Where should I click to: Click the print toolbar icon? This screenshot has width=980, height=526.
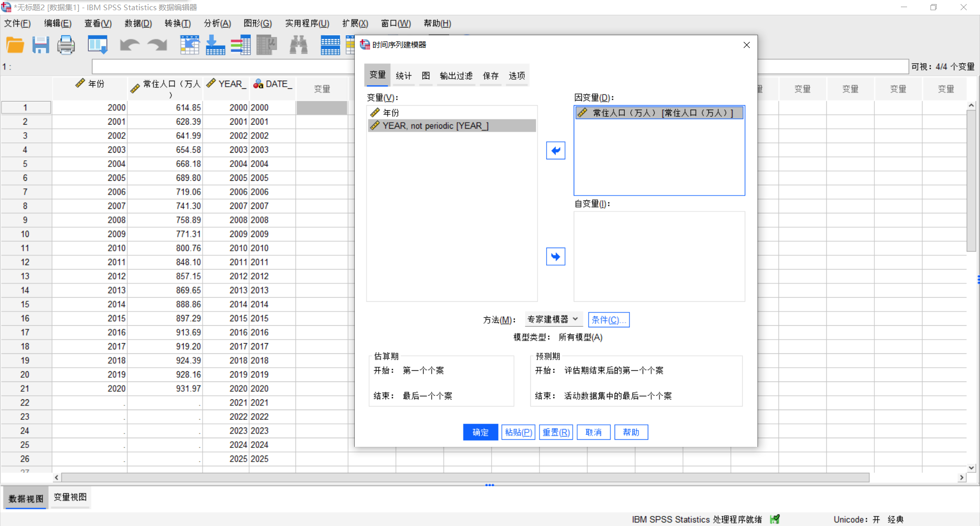point(66,45)
